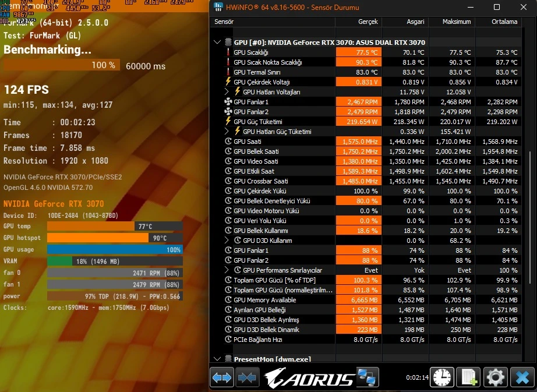537x392 pixels.
Task: Click the GPU Sıcak Nokta Sıcaklığı thermometer icon
Action: (x=228, y=62)
